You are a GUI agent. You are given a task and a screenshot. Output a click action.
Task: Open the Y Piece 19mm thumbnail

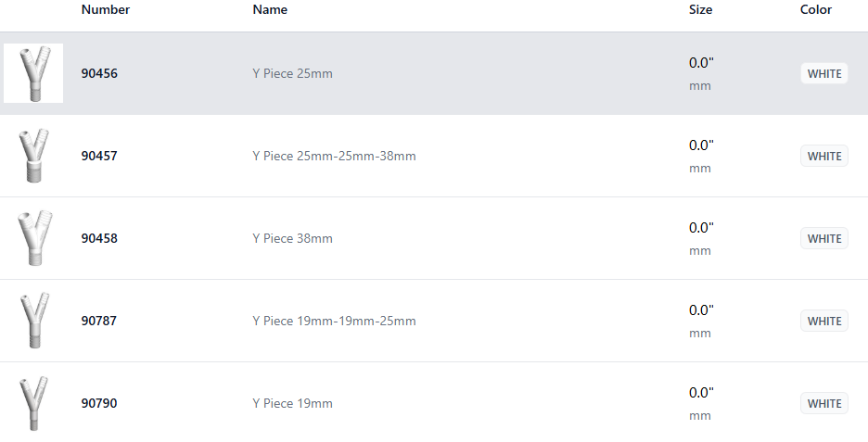click(33, 403)
